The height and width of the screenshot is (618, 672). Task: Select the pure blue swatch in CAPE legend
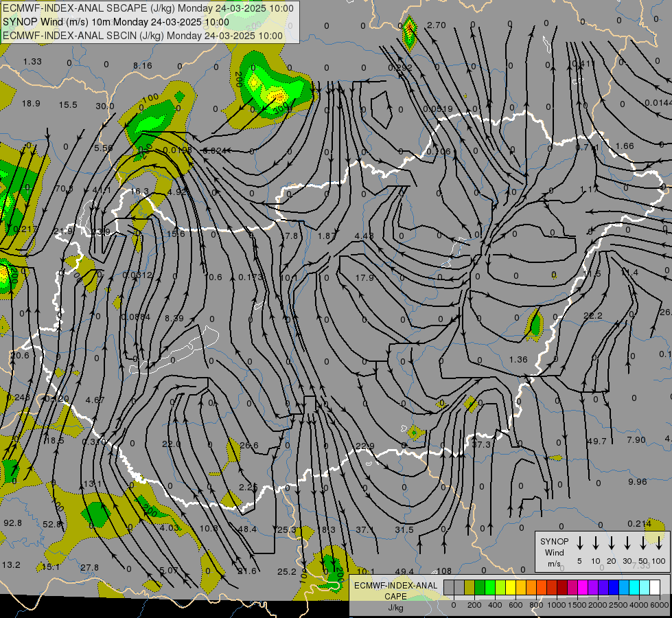pos(613,587)
